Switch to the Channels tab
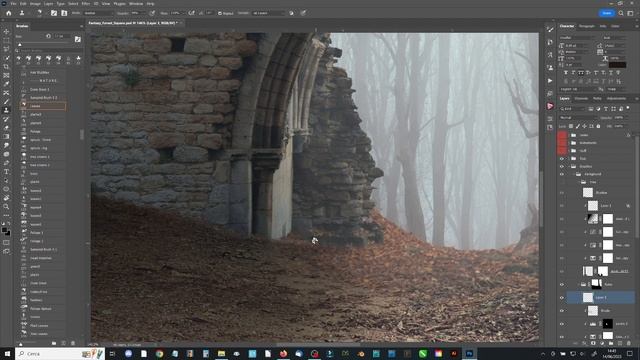 point(581,98)
